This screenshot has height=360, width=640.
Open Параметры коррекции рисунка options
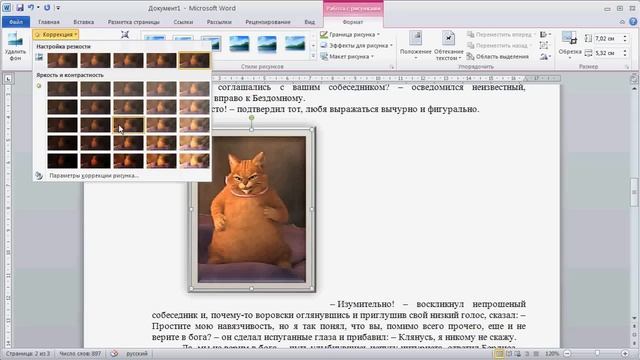(94, 176)
